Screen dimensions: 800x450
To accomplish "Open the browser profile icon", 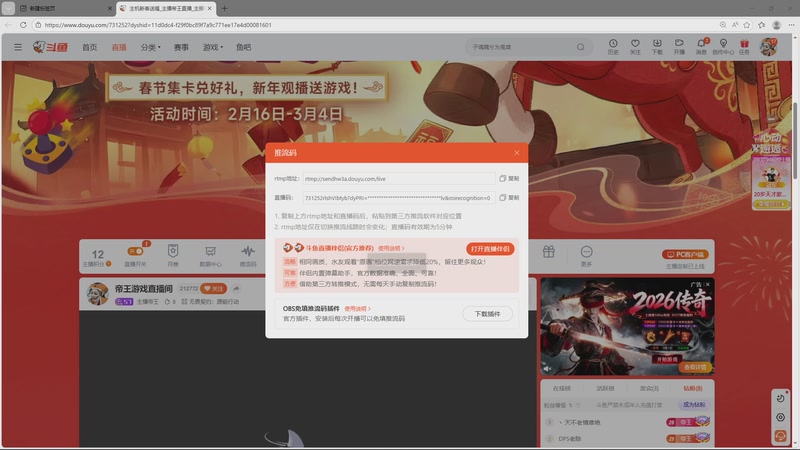I will point(777,24).
